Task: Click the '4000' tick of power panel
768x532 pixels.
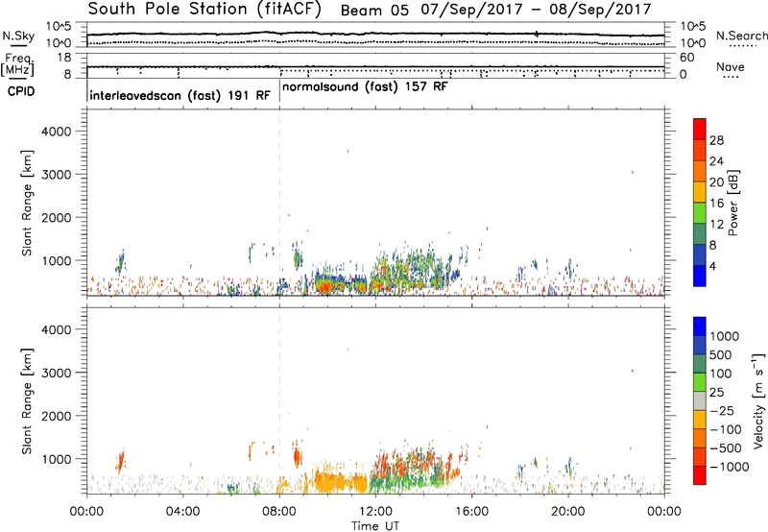Action: point(56,132)
